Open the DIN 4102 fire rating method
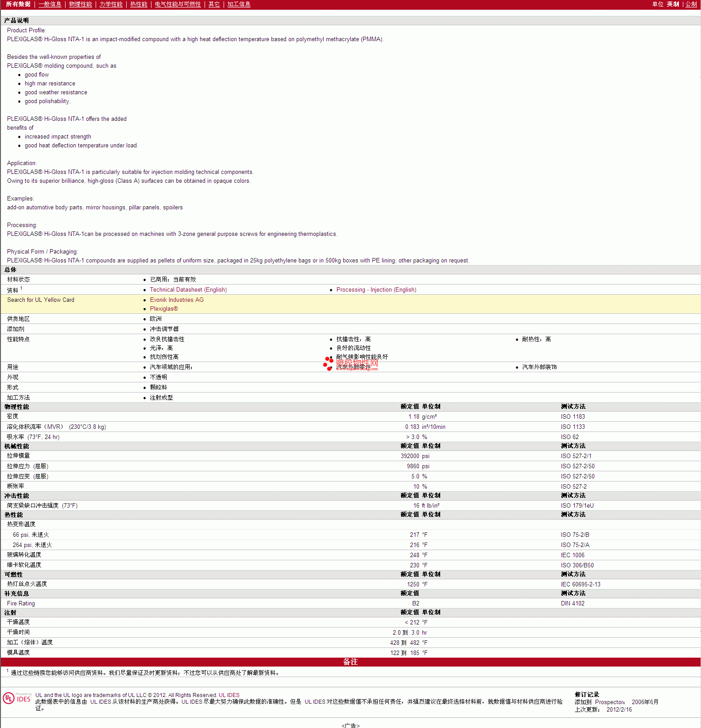 point(573,604)
